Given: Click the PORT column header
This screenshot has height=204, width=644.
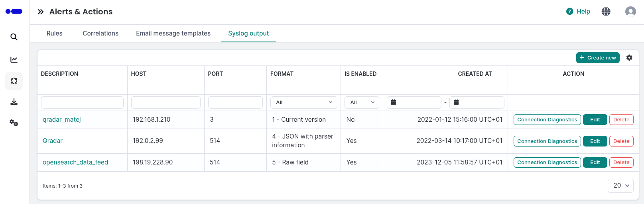Looking at the screenshot, I should tap(215, 74).
